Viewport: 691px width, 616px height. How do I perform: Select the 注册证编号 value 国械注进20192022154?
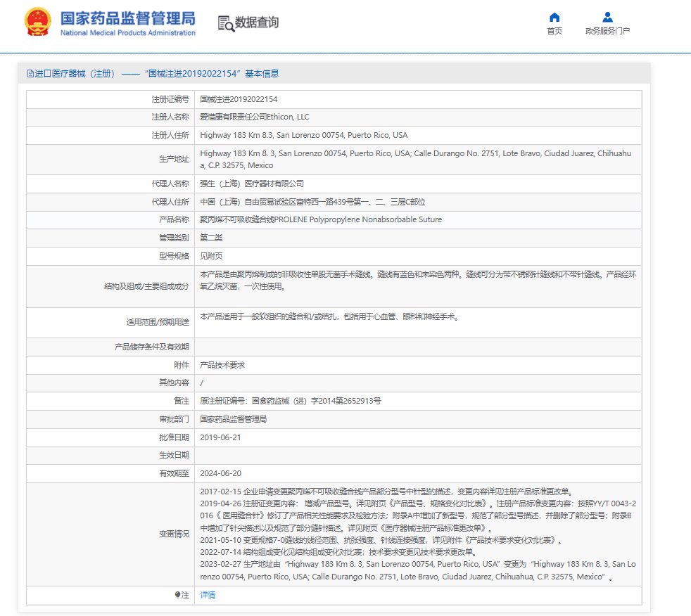239,99
